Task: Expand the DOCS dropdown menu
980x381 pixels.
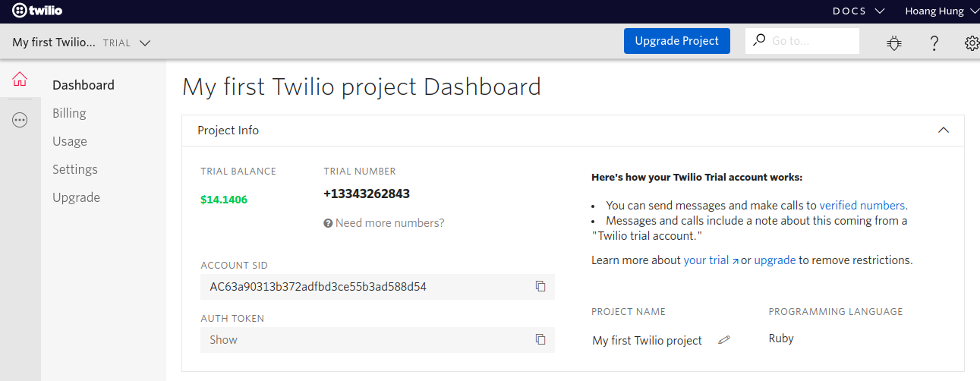Action: point(859,11)
